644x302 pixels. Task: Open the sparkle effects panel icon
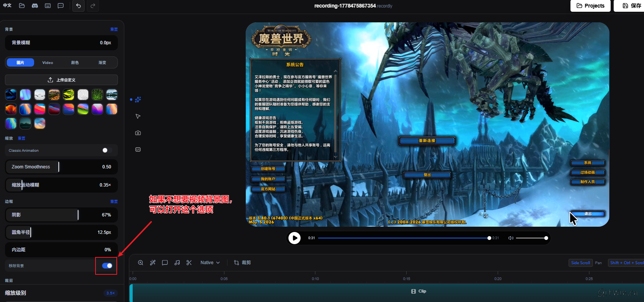point(138,100)
